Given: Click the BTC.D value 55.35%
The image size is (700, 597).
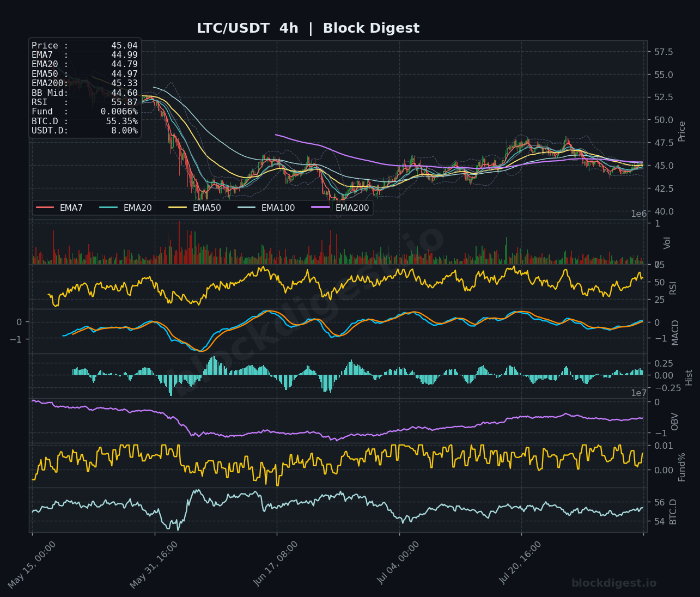Looking at the screenshot, I should [x=122, y=121].
